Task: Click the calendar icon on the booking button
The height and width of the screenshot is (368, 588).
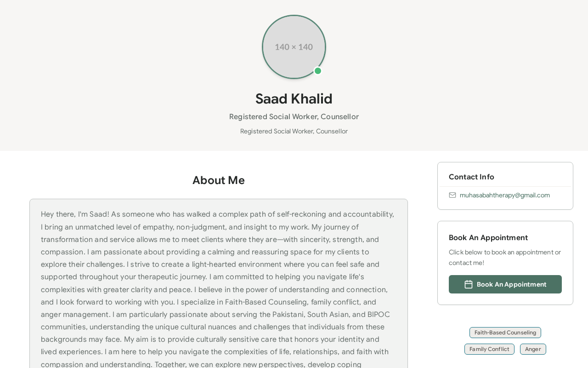Action: (x=469, y=284)
